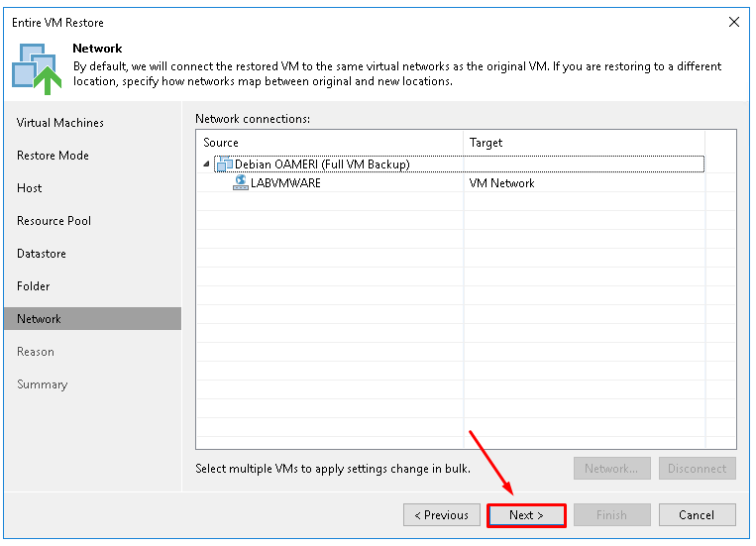The image size is (756, 546).
Task: Open the Folder wizard step
Action: pos(34,286)
